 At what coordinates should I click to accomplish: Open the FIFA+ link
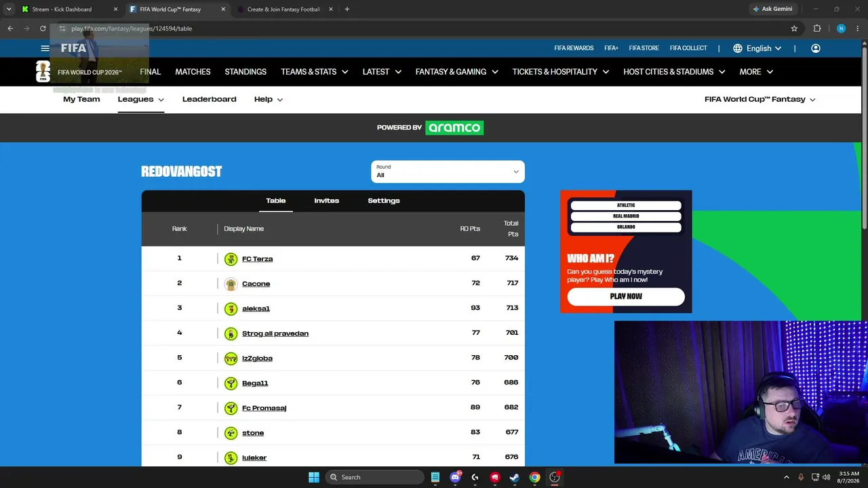click(x=612, y=48)
